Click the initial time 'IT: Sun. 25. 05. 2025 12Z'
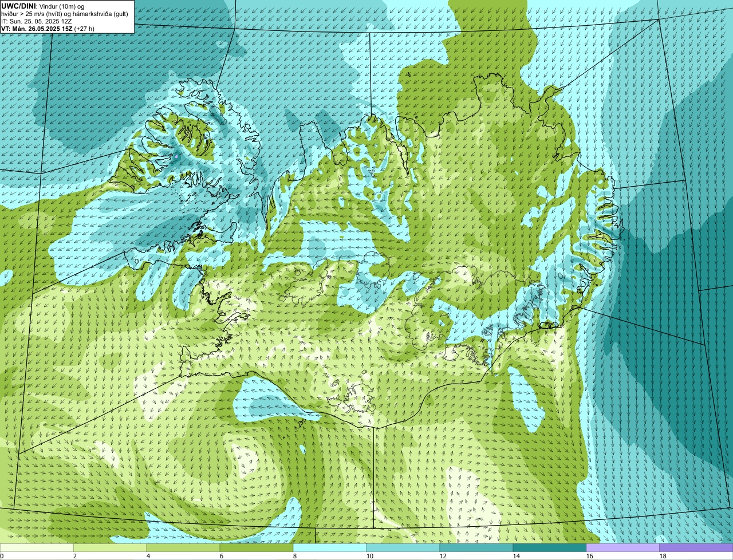Screen dimensions: 733x560 point(37,21)
